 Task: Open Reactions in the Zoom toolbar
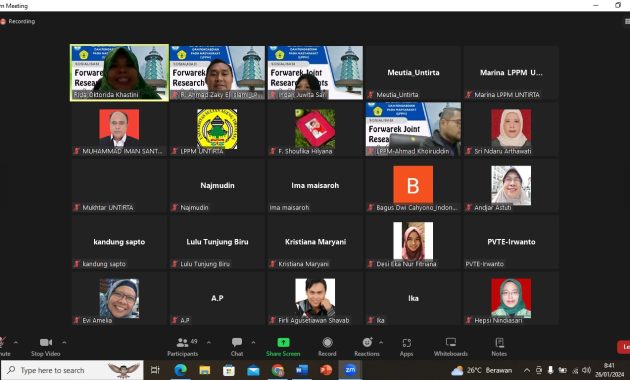[367, 347]
